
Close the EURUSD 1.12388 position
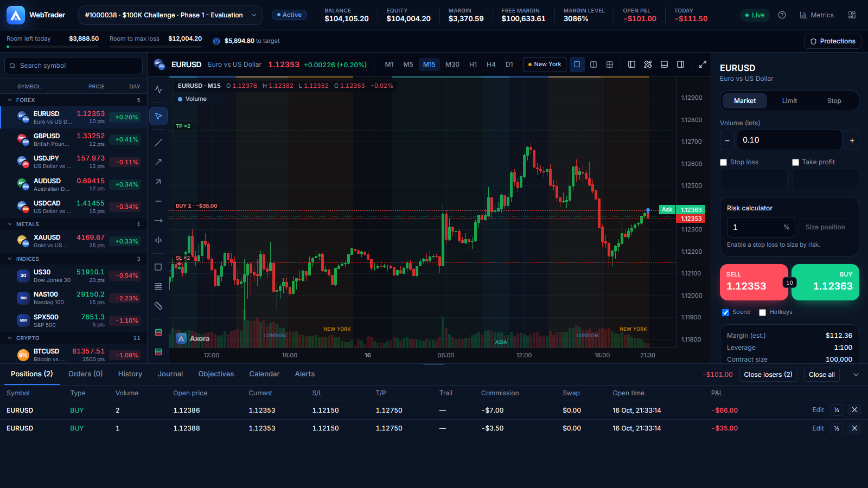[854, 428]
